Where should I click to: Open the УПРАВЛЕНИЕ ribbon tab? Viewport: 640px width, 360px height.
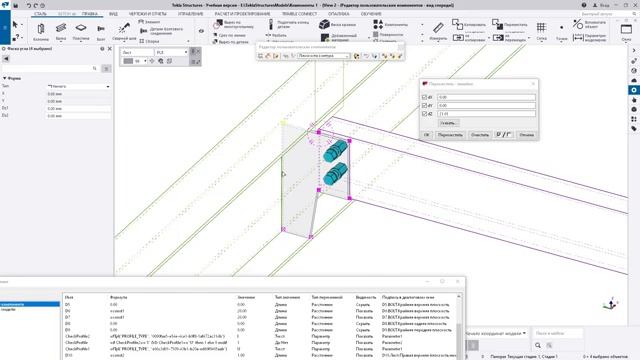[x=190, y=14]
